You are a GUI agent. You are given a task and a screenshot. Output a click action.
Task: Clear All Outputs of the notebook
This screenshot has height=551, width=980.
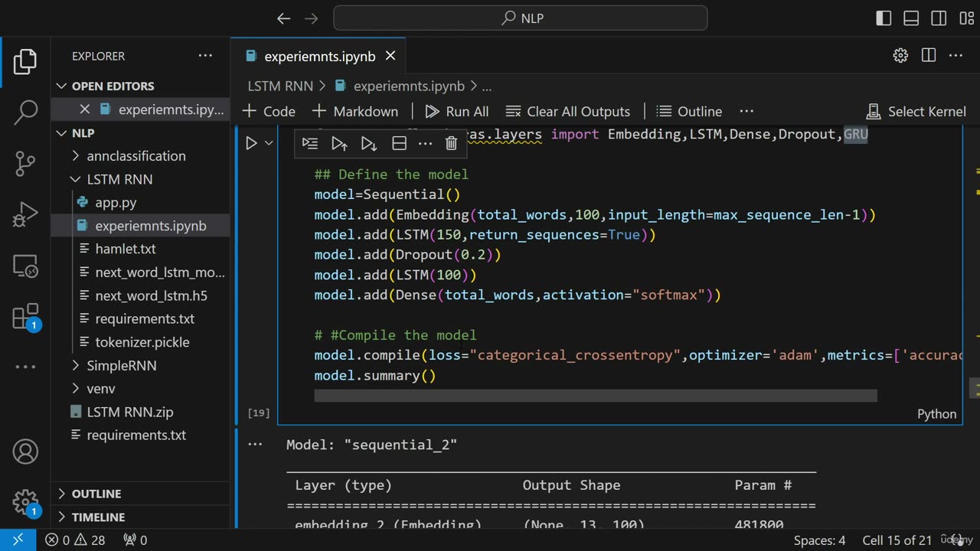tap(568, 111)
